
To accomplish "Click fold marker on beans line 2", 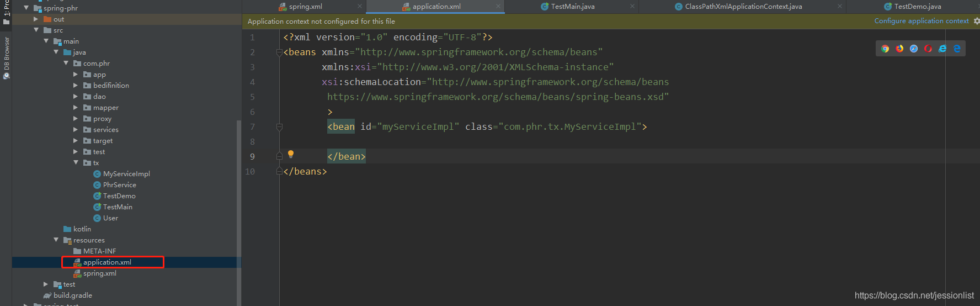I will click(x=279, y=52).
